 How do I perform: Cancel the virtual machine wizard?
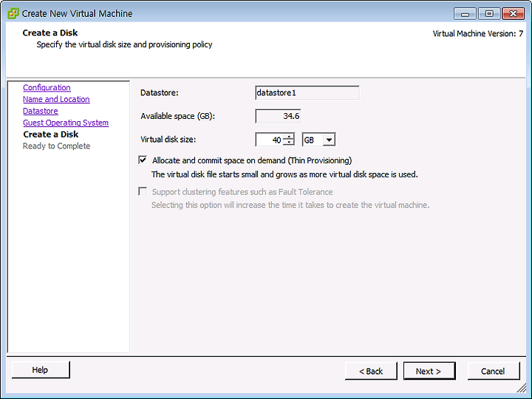point(494,371)
